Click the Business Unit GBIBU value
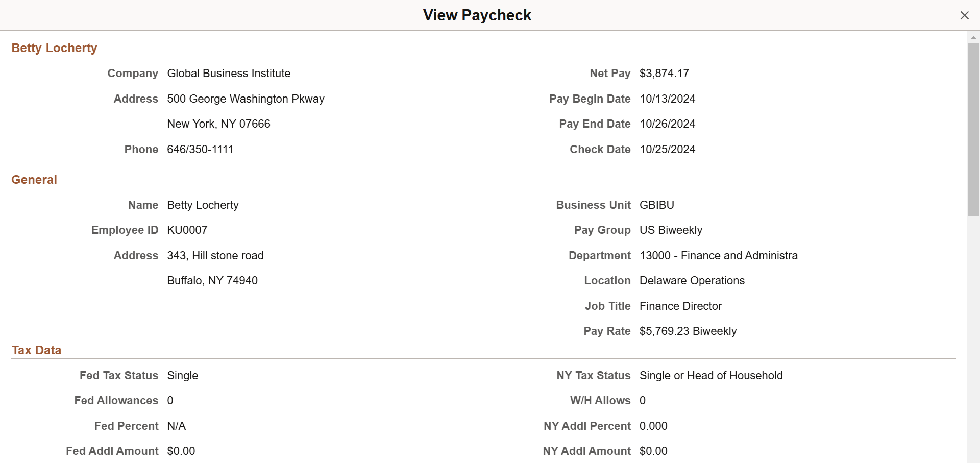 pyautogui.click(x=657, y=205)
